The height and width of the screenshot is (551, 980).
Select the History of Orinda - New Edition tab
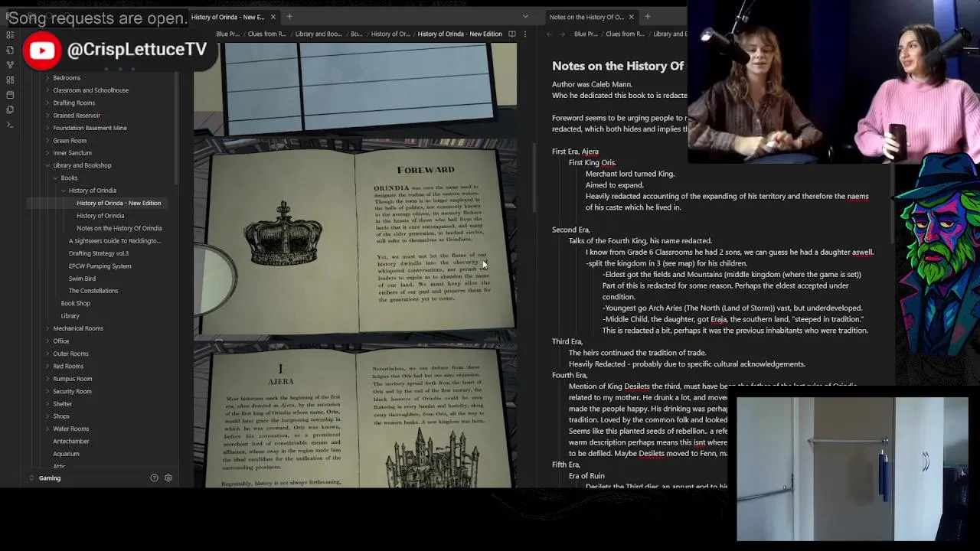227,17
